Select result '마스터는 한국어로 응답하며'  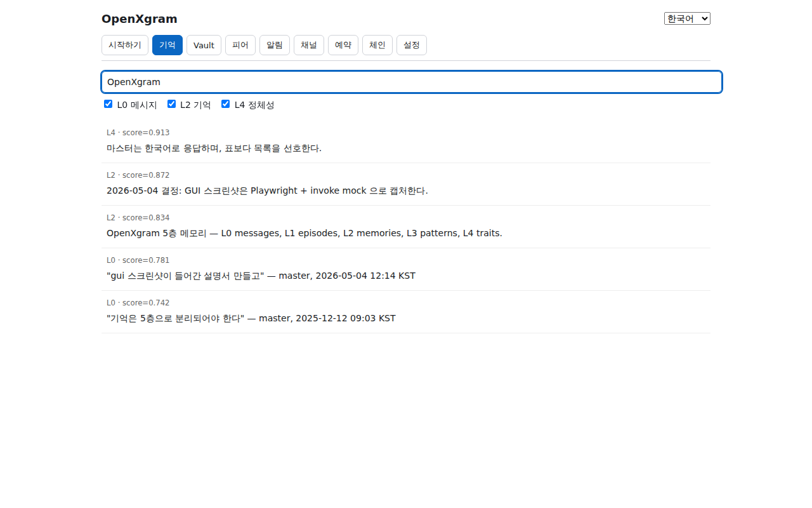tap(406, 142)
